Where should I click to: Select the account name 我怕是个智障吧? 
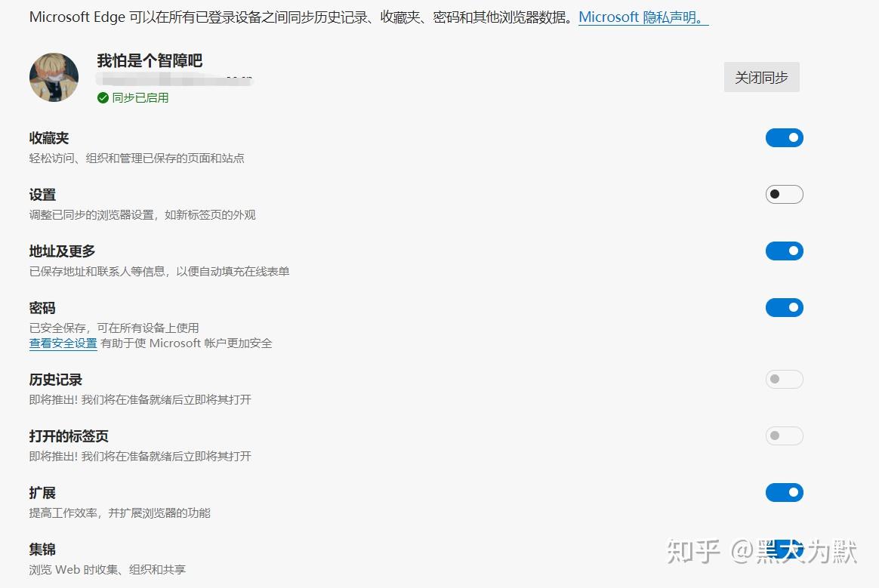click(149, 60)
